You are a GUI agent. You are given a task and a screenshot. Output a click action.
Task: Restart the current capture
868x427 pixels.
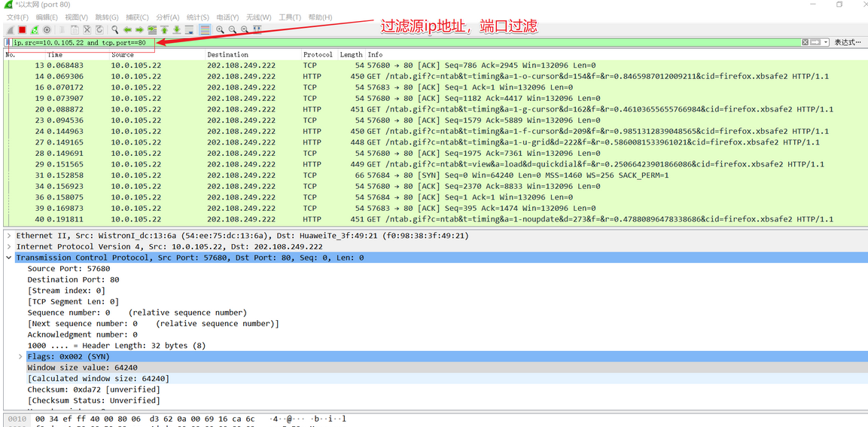35,29
